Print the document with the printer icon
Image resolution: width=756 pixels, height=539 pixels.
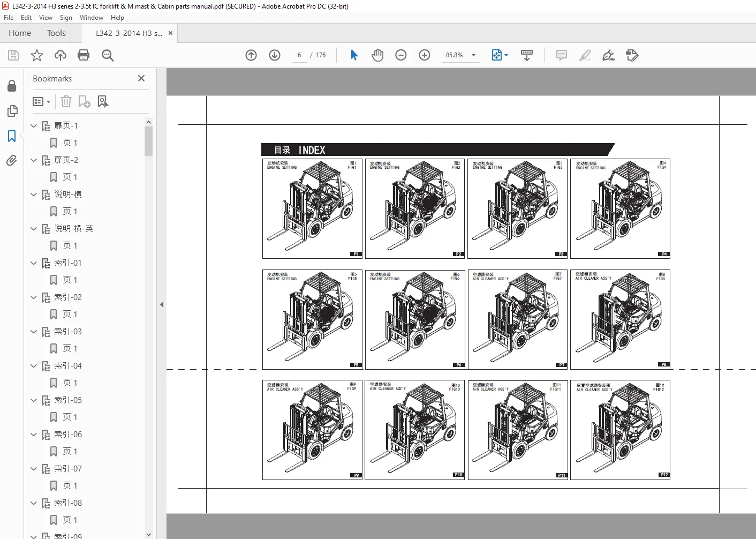[x=84, y=55]
